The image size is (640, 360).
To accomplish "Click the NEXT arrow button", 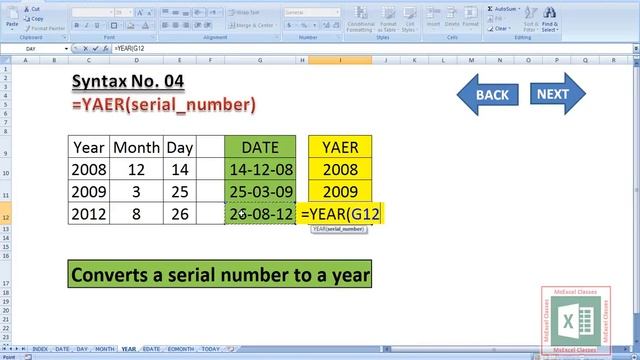I will (558, 94).
